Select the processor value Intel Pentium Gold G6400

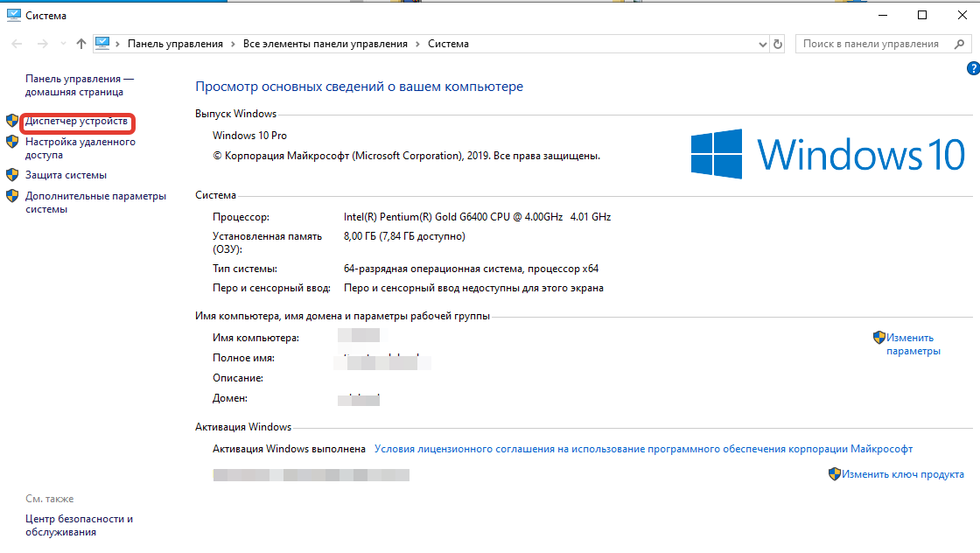click(x=478, y=217)
